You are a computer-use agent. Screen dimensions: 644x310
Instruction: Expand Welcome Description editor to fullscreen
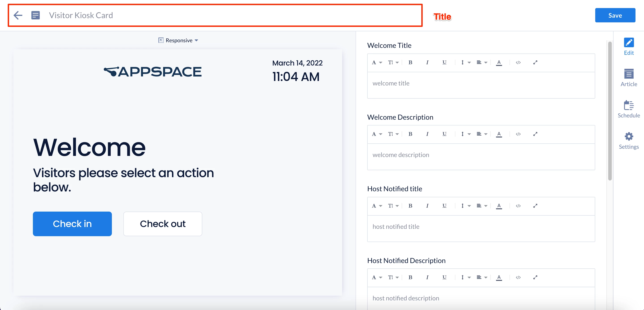(x=535, y=134)
